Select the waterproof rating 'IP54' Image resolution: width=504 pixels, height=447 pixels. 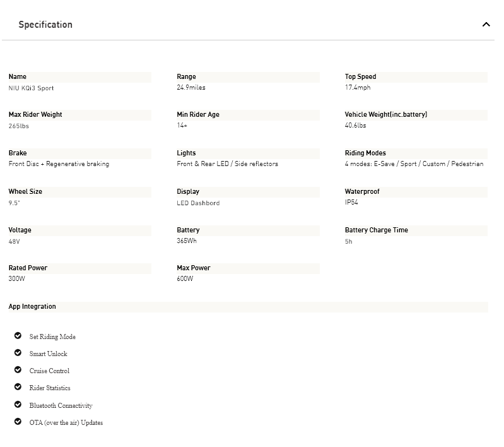point(351,203)
